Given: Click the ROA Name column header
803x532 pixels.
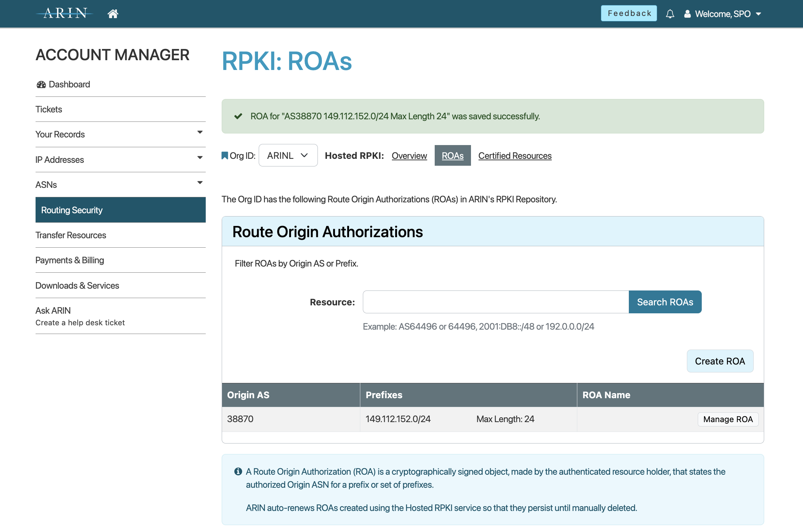Looking at the screenshot, I should click(671, 395).
